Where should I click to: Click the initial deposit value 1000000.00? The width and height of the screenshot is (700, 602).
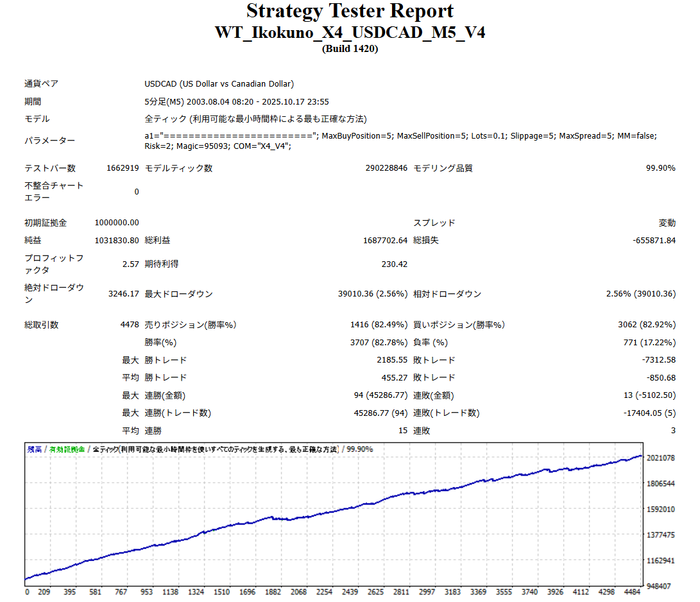click(116, 223)
